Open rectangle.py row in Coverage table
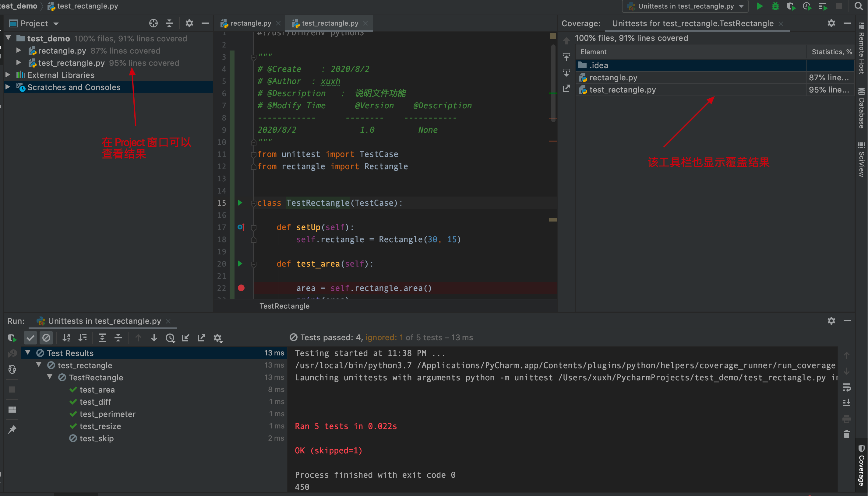 tap(715, 78)
